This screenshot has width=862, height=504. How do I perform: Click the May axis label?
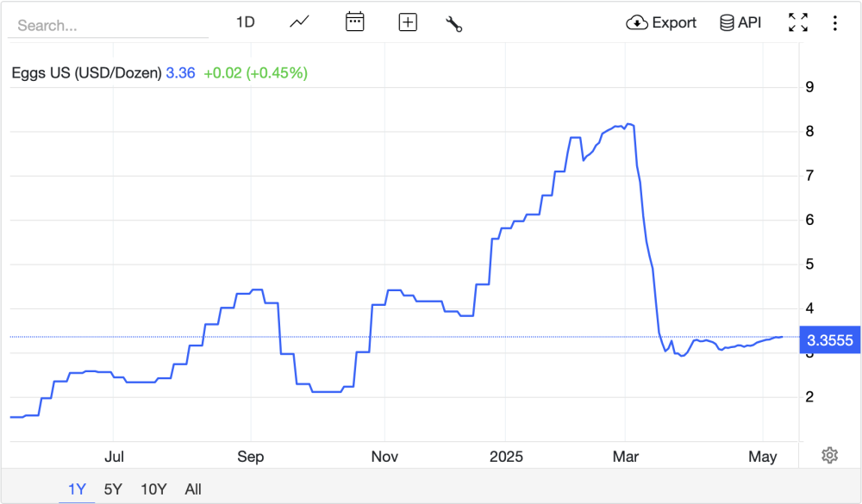coord(763,457)
